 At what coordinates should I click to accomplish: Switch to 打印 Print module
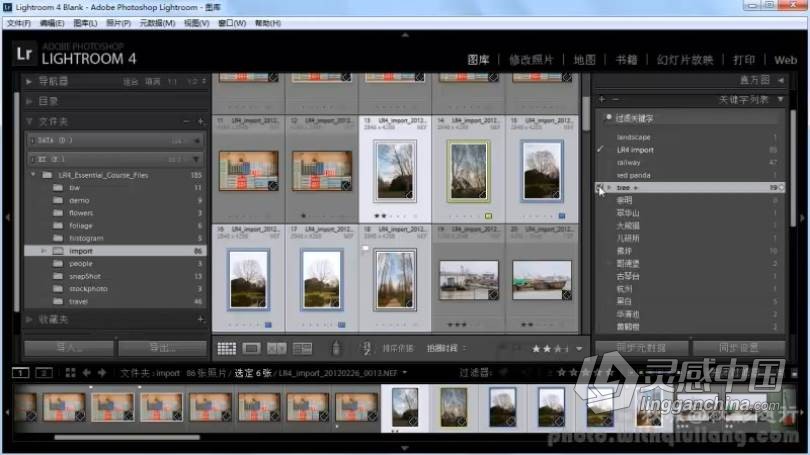click(x=744, y=60)
